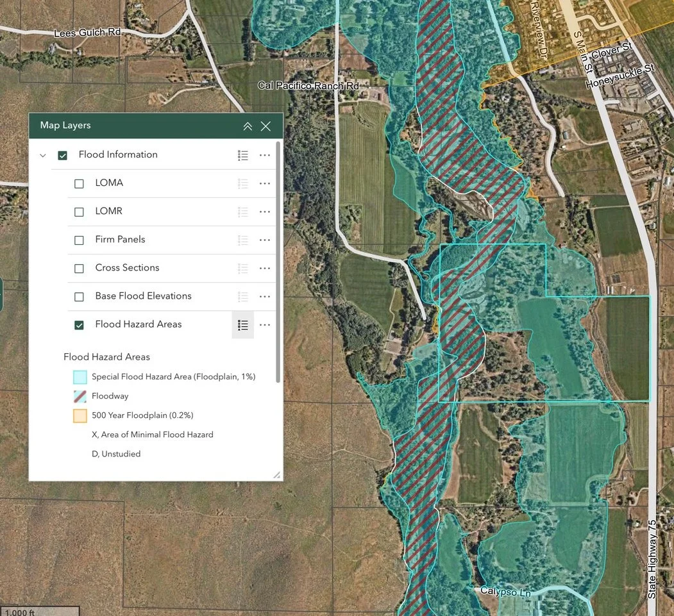Image resolution: width=674 pixels, height=616 pixels.
Task: Open the legend icon for Flood Information
Action: click(x=242, y=155)
